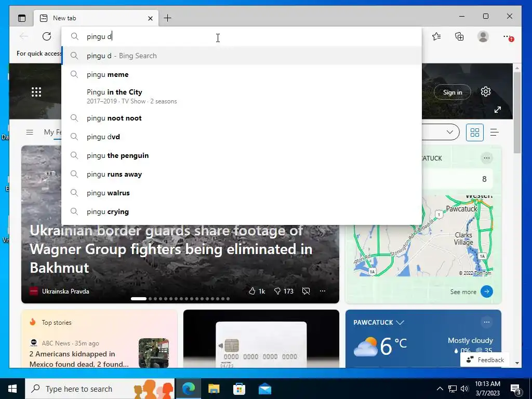
Task: Select the 'pingu meme' suggestion
Action: click(242, 74)
